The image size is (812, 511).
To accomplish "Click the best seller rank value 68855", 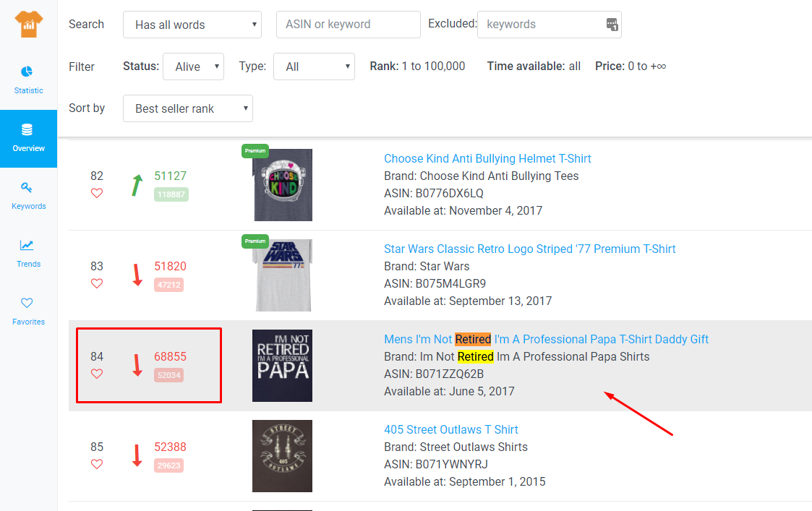I will [x=170, y=357].
